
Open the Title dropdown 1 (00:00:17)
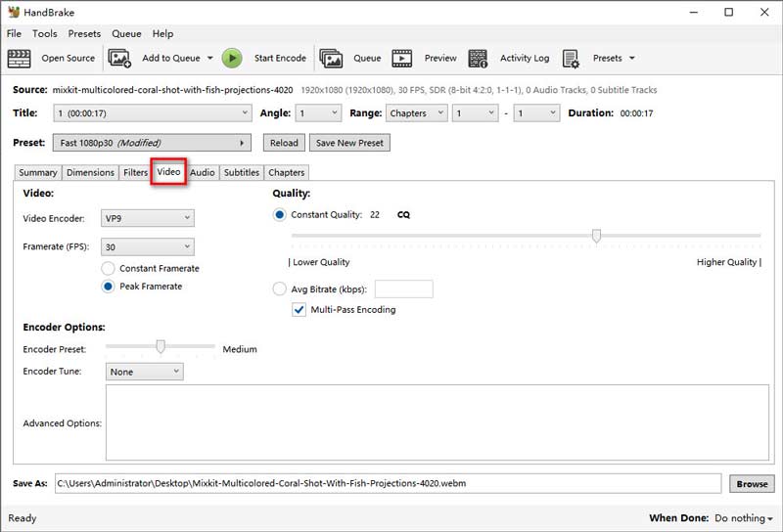(153, 113)
